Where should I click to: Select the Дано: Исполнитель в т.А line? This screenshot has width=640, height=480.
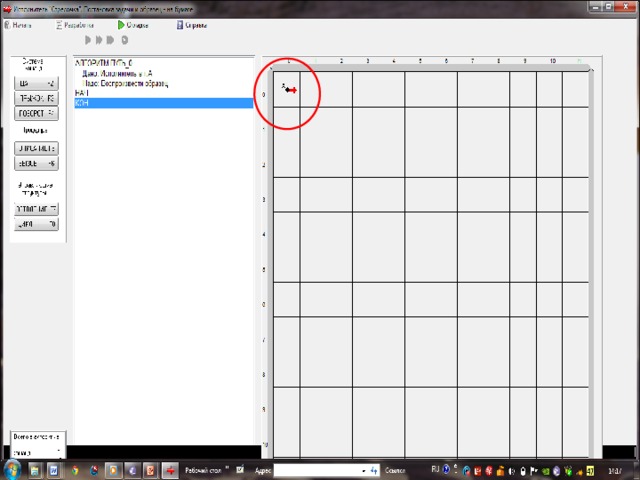coord(117,73)
